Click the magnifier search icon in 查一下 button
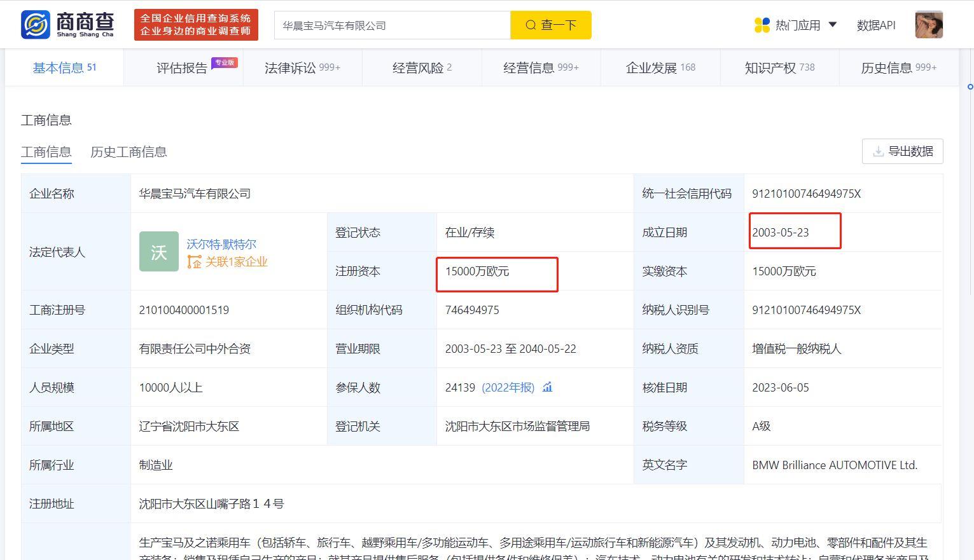Viewport: 974px width, 560px height. point(531,25)
